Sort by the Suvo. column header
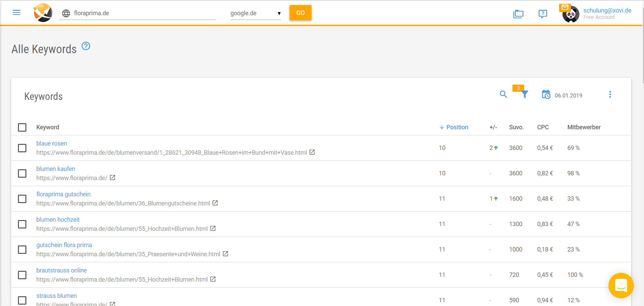The height and width of the screenshot is (306, 644). (516, 127)
